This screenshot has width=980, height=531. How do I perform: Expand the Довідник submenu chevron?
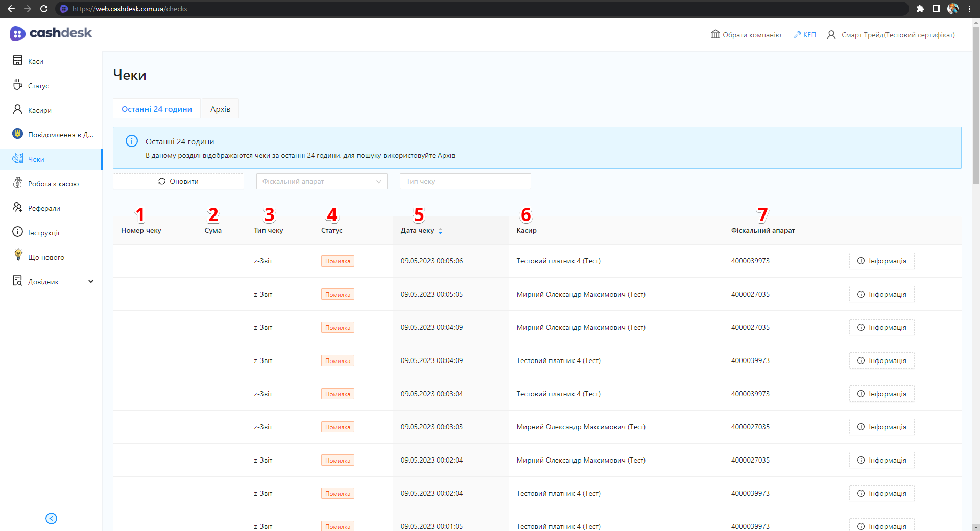91,281
